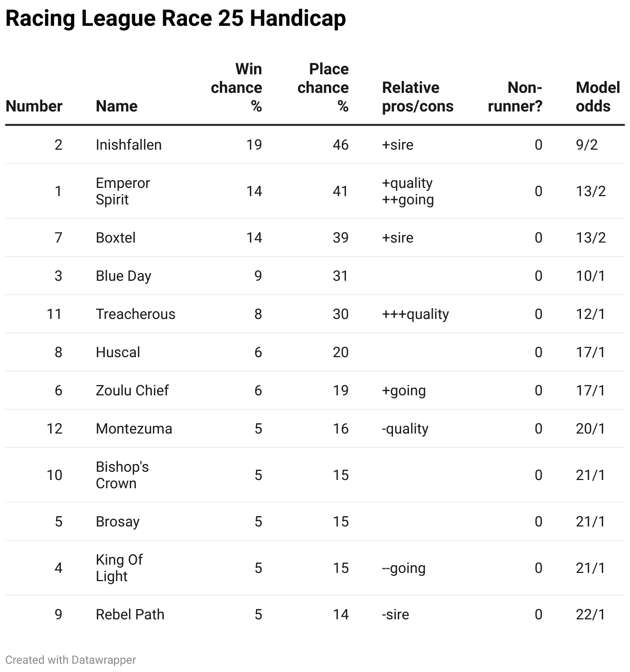Click the Win chance % header
The height and width of the screenshot is (672, 630).
[237, 88]
